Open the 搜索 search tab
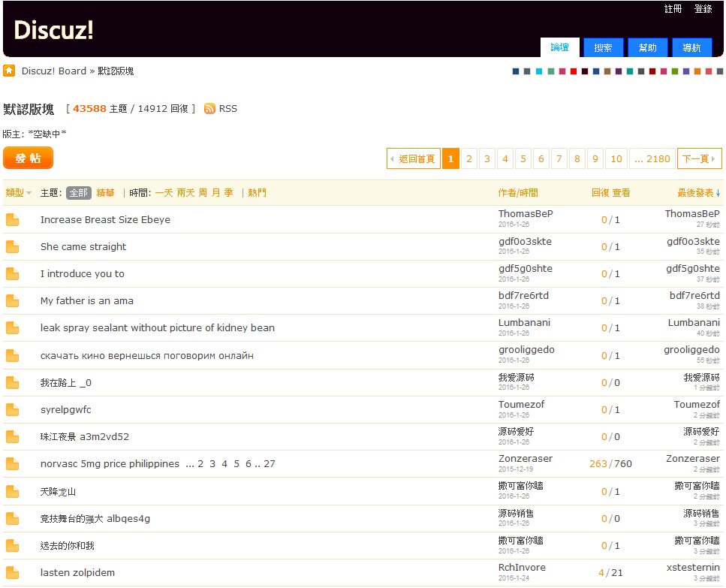This screenshot has height=588, width=726. [x=604, y=47]
